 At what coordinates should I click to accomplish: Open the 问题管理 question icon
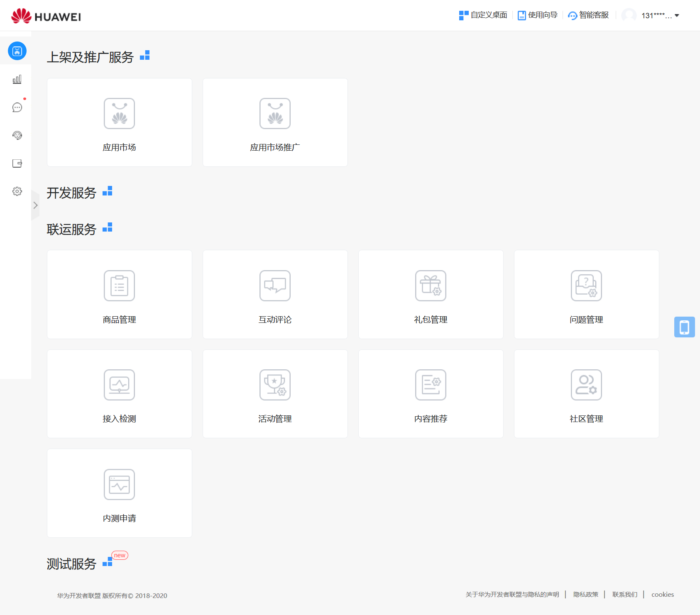pyautogui.click(x=586, y=286)
